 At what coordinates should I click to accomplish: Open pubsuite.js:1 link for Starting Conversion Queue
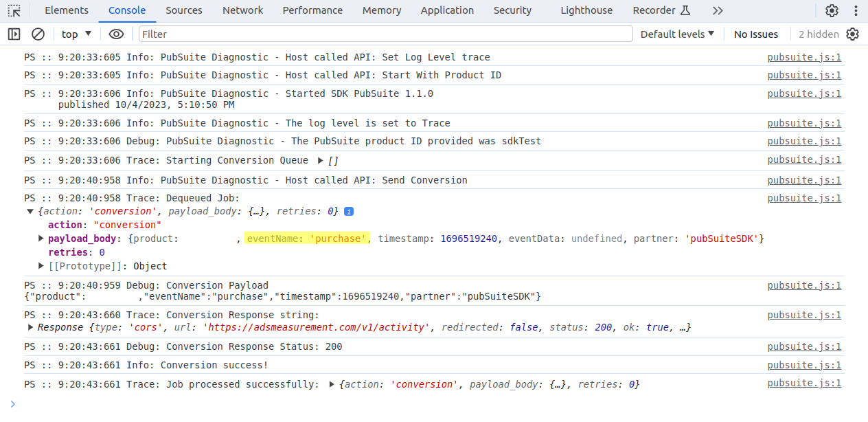(x=804, y=159)
